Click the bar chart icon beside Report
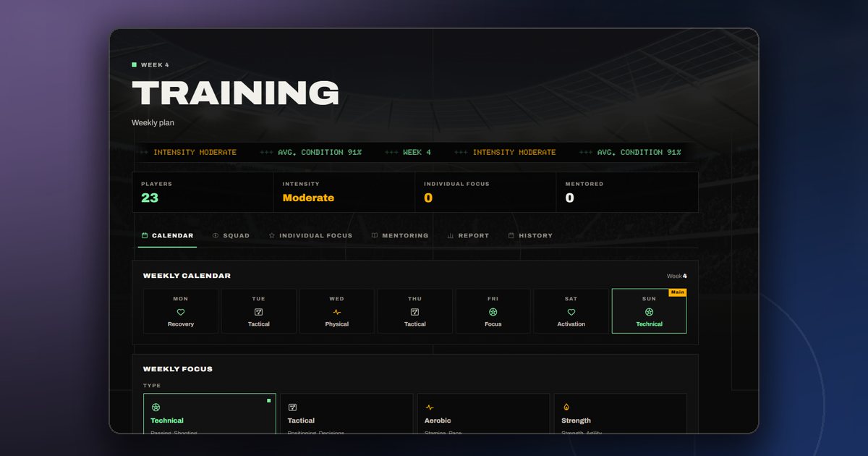Image resolution: width=868 pixels, height=456 pixels. point(451,236)
